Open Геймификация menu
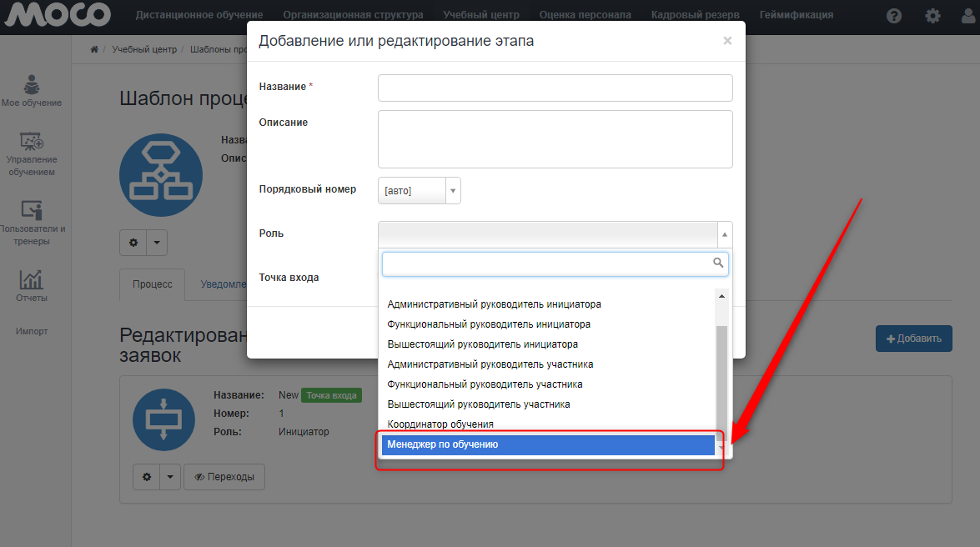Screen dimensions: 980x547 point(797,15)
